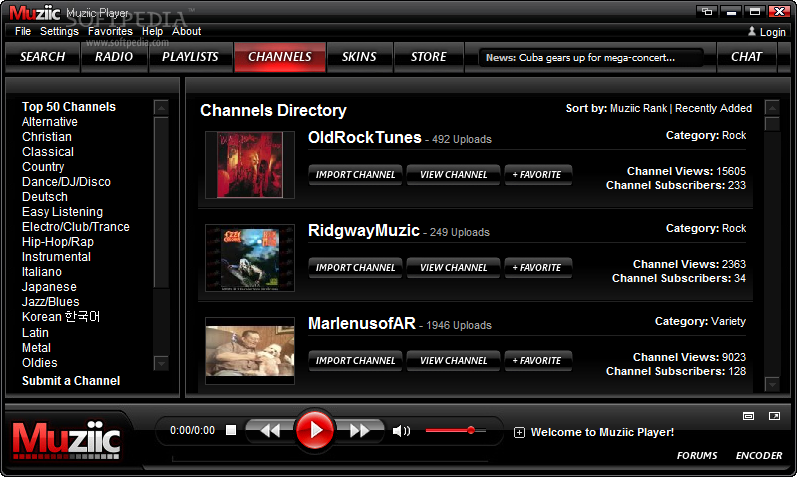This screenshot has width=797, height=477.
Task: Open the Favorites menu
Action: tap(110, 32)
